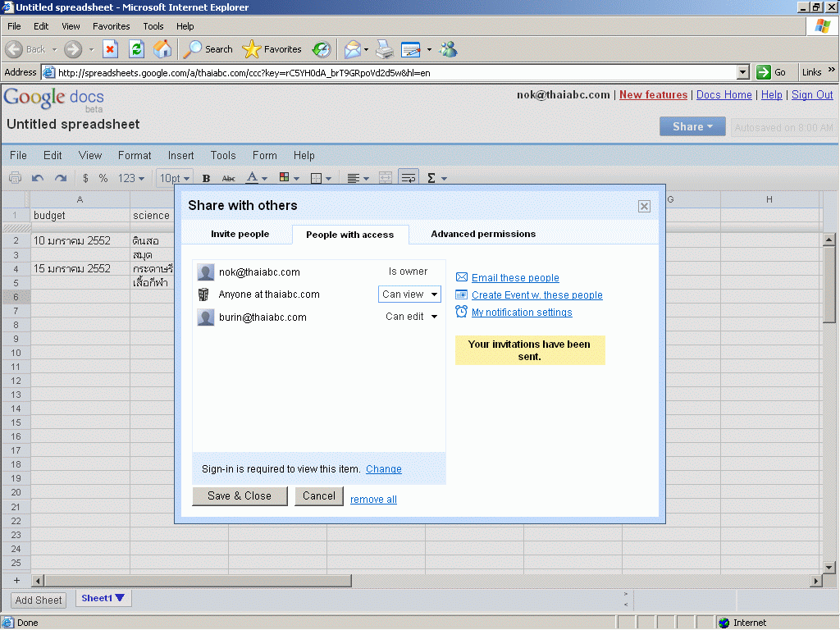Viewport: 840px width, 630px height.
Task: Open the Share dropdown button
Action: point(692,126)
